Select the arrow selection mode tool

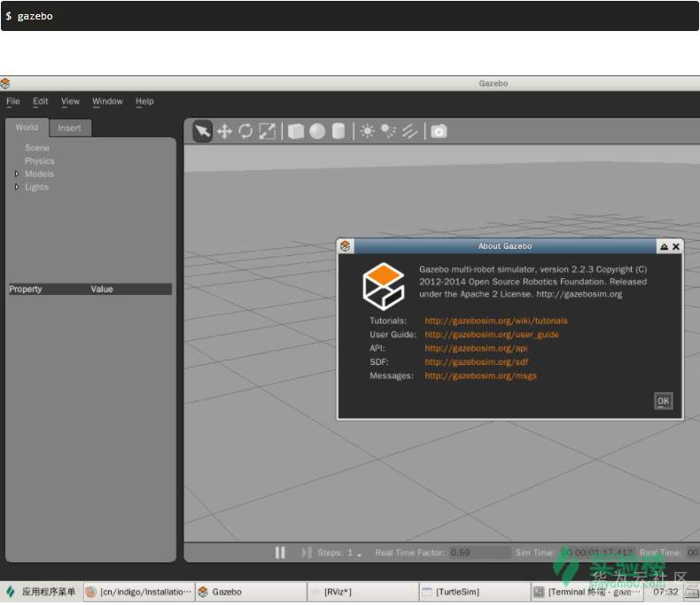[x=202, y=132]
